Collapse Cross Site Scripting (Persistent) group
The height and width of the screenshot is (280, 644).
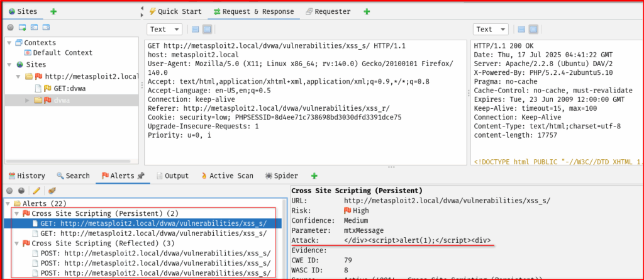(x=16, y=213)
